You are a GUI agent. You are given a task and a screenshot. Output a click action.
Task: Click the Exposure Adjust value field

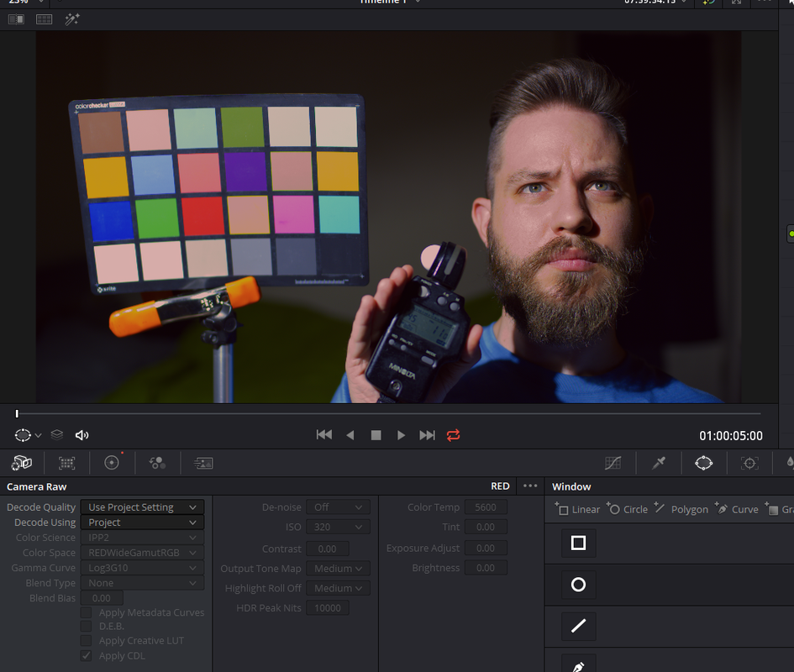(x=486, y=548)
